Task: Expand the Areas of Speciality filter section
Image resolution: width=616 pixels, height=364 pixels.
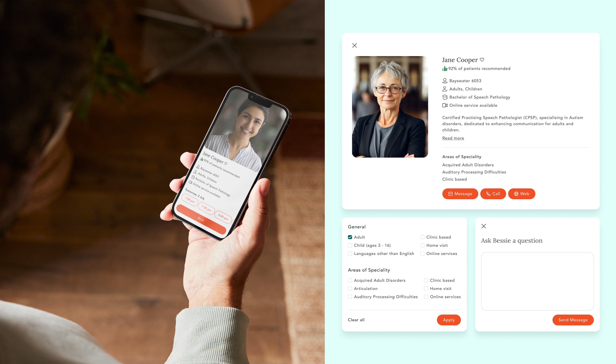Action: tap(369, 269)
